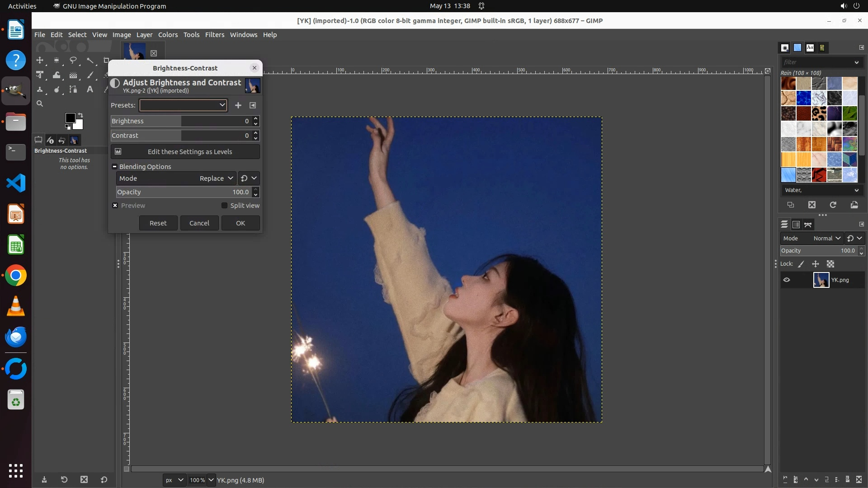Click the OK button

(241, 223)
